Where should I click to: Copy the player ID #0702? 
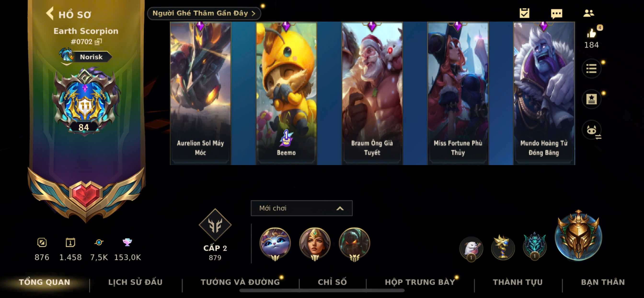click(x=98, y=42)
